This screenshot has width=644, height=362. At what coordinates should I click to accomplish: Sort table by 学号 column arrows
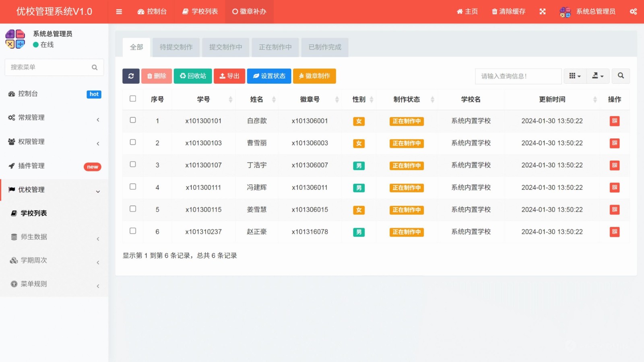[231, 99]
